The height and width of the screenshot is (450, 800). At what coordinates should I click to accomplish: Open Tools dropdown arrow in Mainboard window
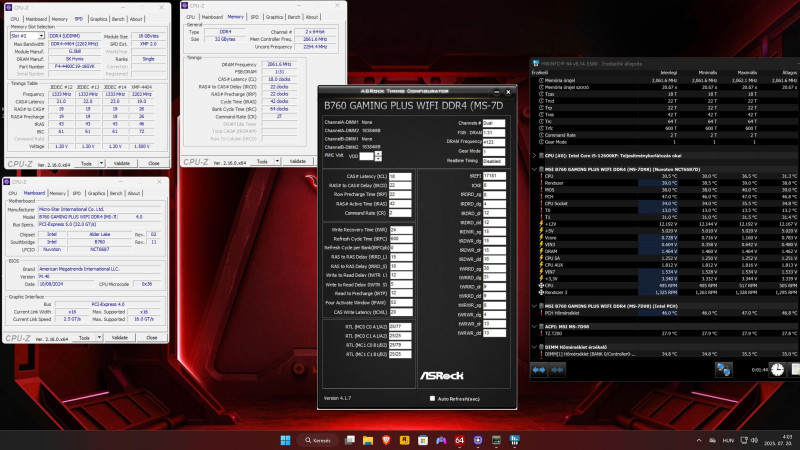pos(99,338)
